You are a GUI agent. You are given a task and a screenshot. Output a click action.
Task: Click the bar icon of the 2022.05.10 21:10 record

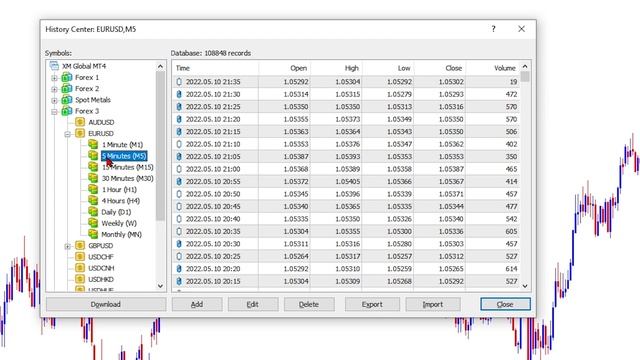(x=179, y=144)
